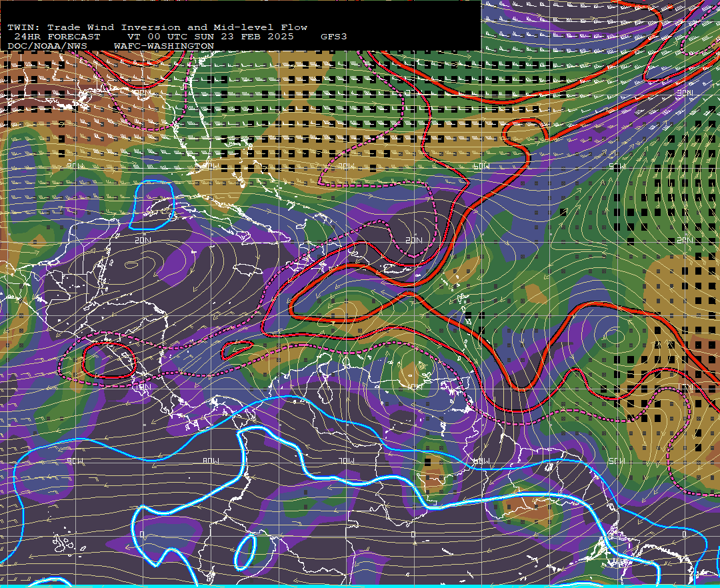Click the 80W label west of Colombia

[x=212, y=461]
